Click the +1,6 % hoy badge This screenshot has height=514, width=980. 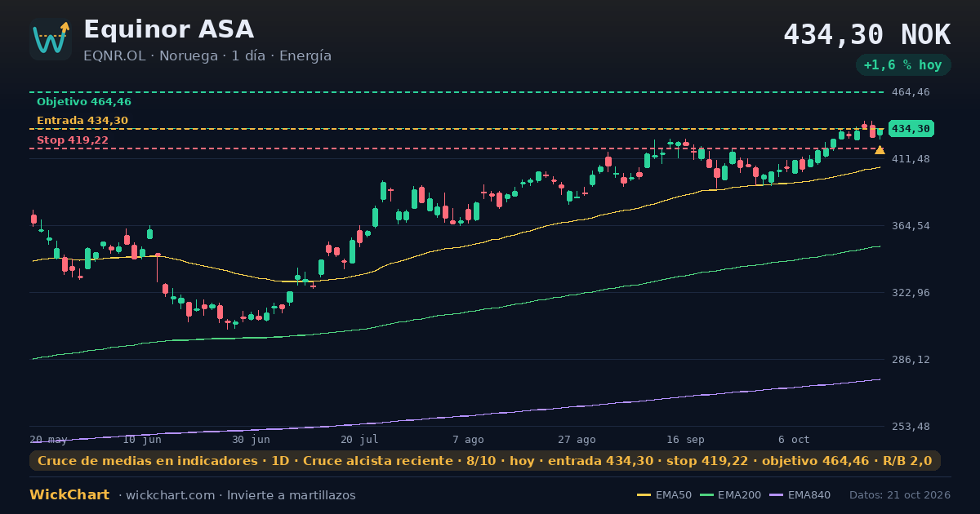click(903, 65)
